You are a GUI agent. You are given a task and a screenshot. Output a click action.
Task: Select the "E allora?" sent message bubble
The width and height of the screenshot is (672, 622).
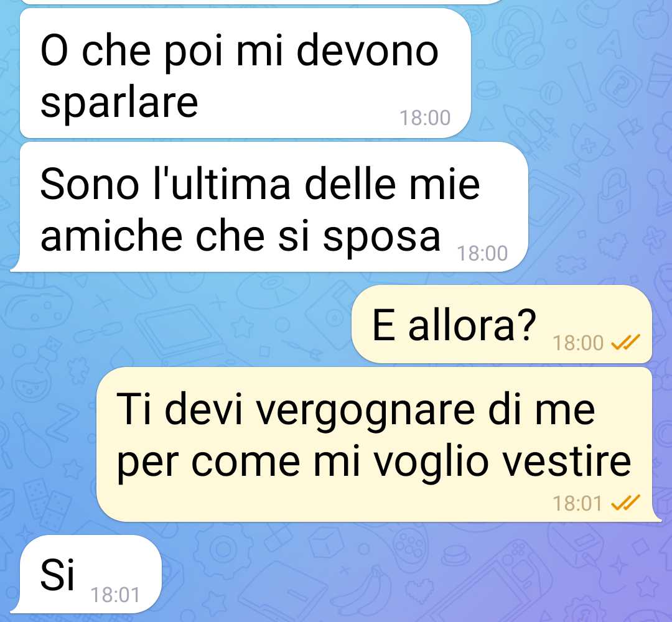coord(502,324)
